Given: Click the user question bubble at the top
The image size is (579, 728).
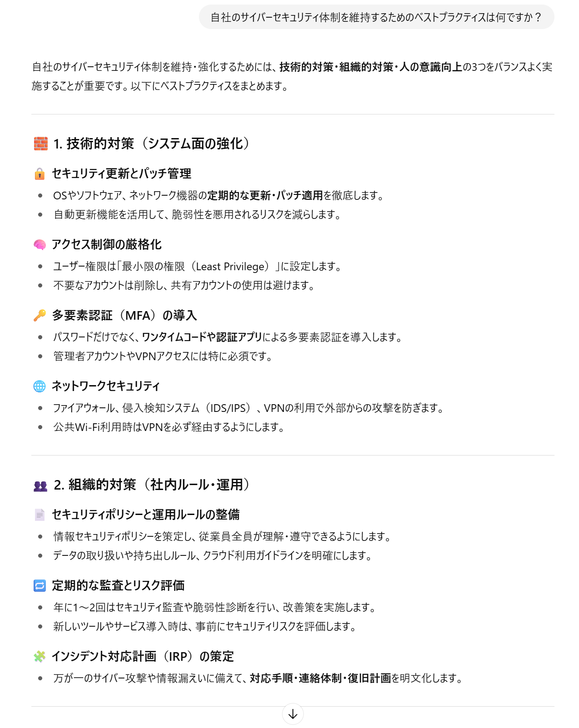Looking at the screenshot, I should tap(376, 17).
